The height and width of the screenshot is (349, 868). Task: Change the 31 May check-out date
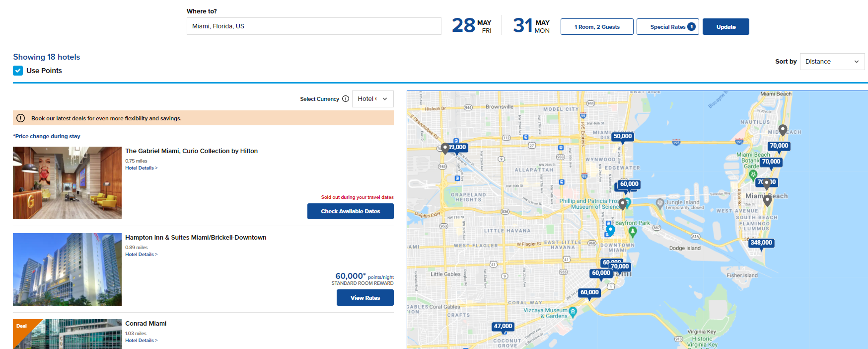click(x=531, y=25)
